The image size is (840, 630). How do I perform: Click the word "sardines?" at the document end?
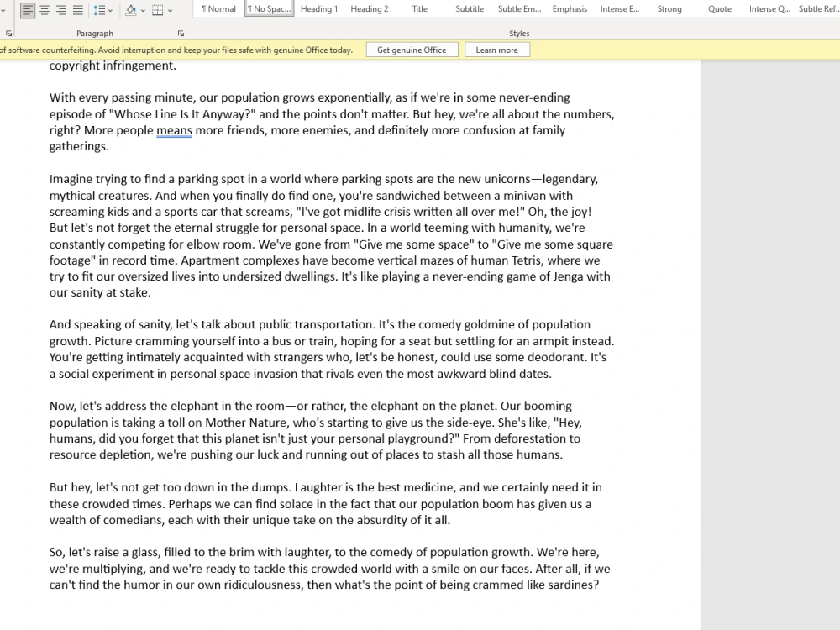pos(574,585)
